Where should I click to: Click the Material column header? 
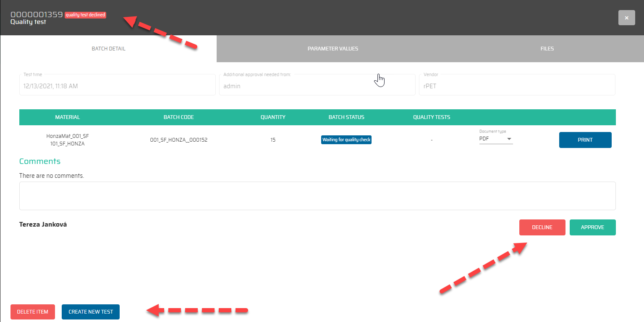pos(67,117)
